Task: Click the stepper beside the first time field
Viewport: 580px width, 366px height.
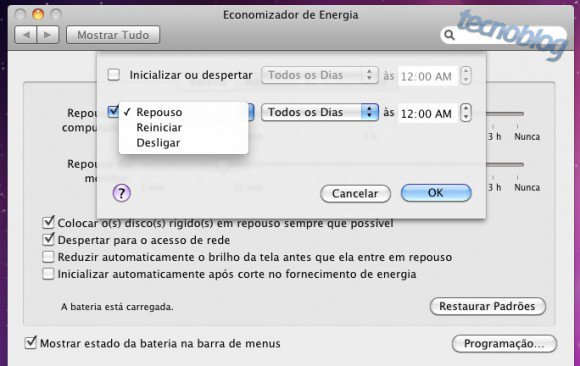Action: pos(466,75)
